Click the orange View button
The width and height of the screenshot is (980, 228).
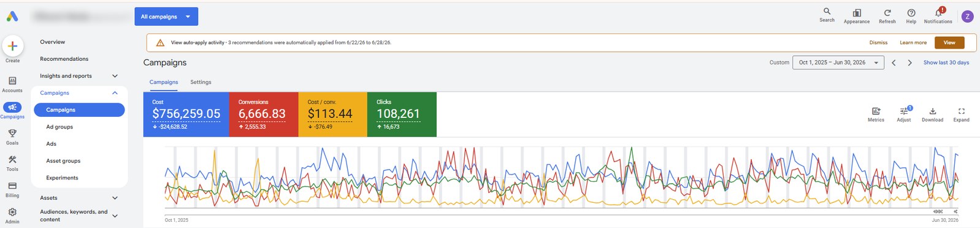949,42
